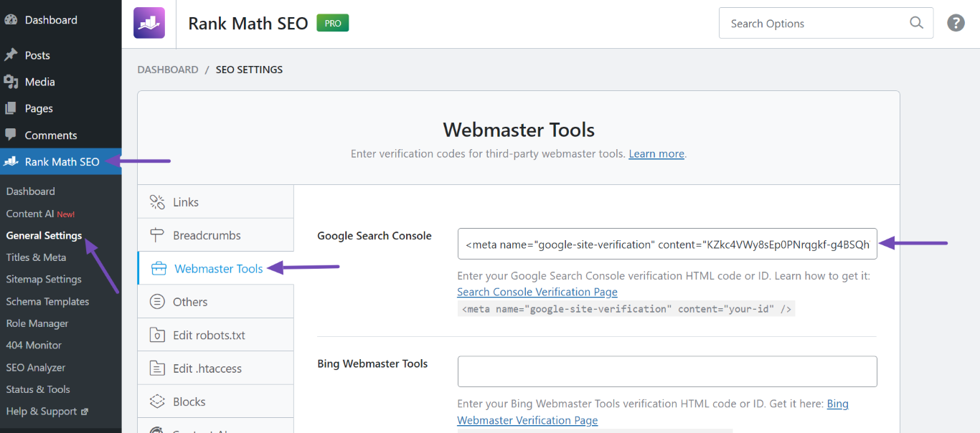The image size is (980, 433).
Task: Go to Media in the sidebar
Action: point(39,82)
